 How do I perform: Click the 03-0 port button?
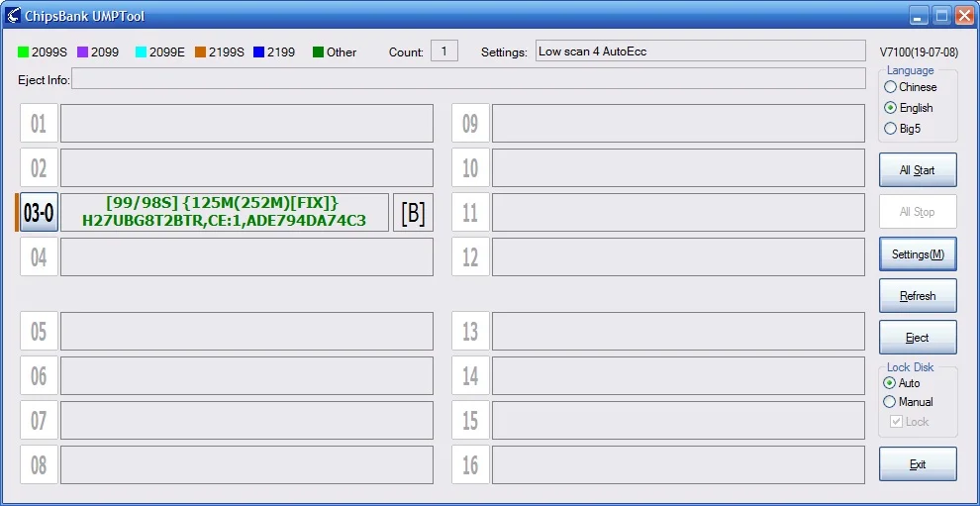click(x=39, y=213)
